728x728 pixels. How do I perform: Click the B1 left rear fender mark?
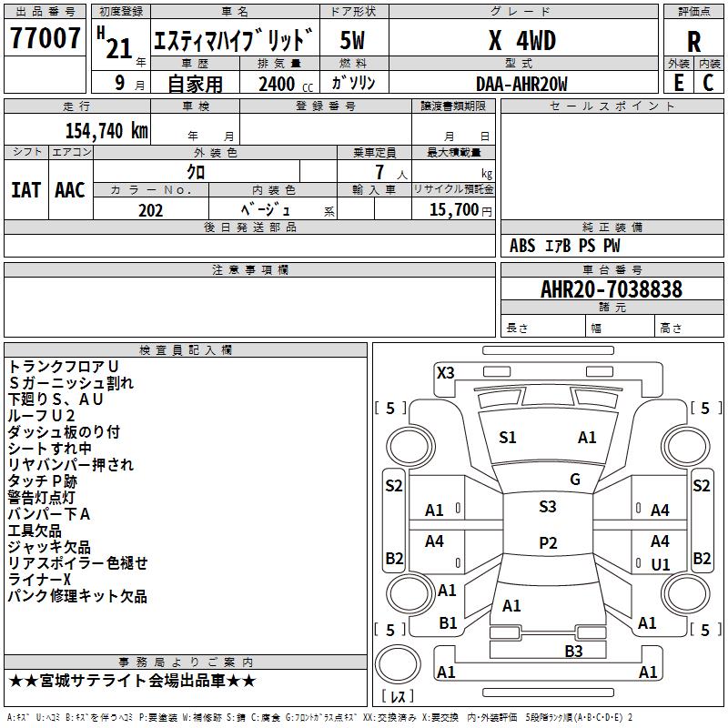448,623
